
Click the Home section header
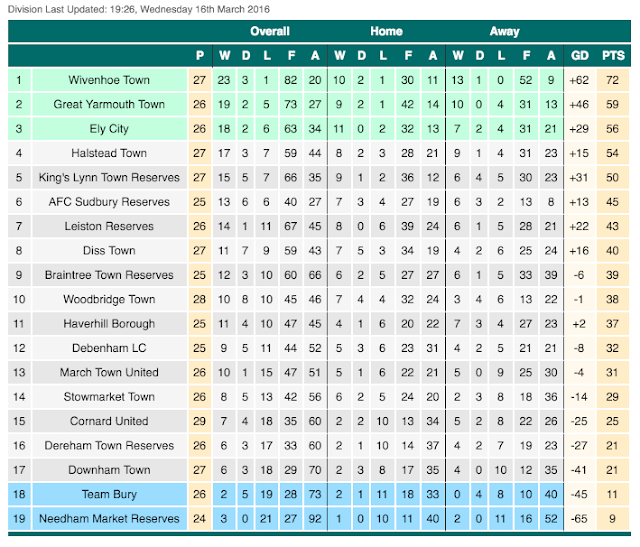pyautogui.click(x=387, y=31)
